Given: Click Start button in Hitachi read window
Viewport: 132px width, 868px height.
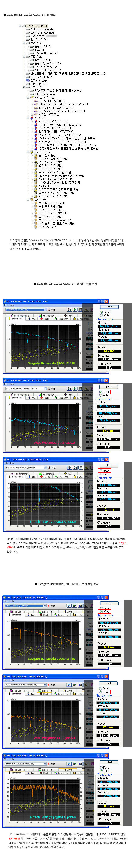Looking at the screenshot, I should coord(109,466).
